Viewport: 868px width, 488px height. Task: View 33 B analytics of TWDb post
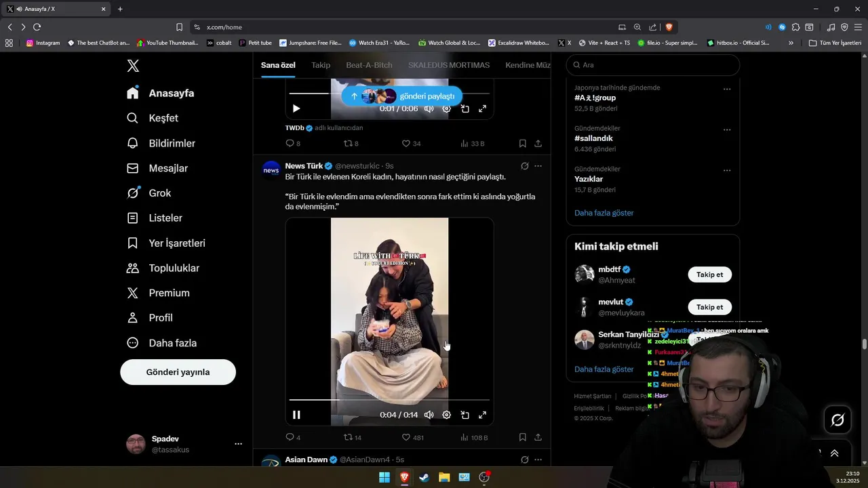click(473, 144)
